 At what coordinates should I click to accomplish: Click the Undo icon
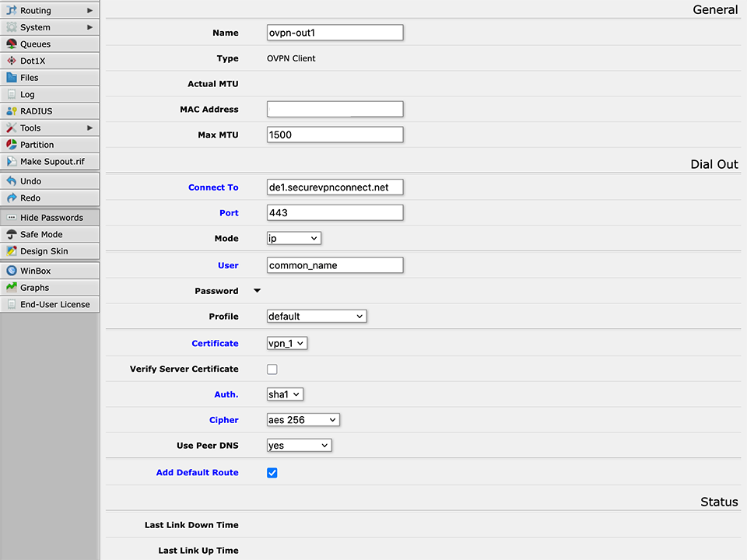tap(11, 180)
